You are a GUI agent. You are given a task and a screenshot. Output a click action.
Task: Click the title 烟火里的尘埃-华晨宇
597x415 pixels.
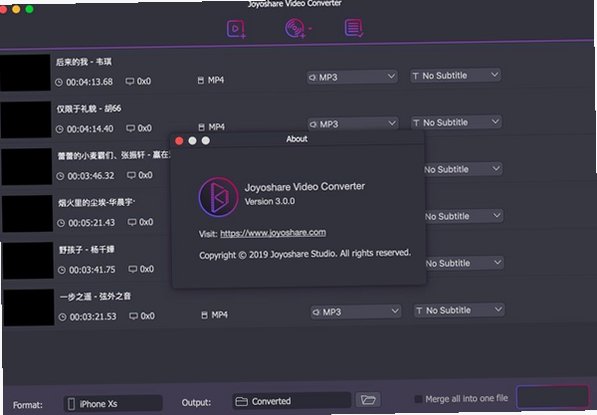coord(97,202)
